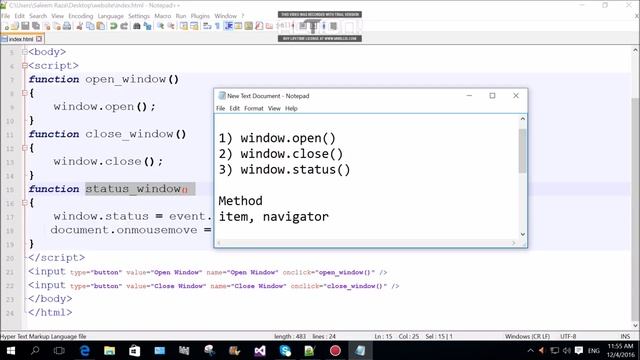Open the Windows Start menu

[11, 351]
